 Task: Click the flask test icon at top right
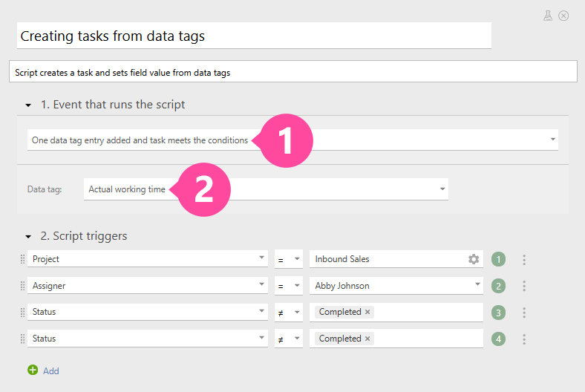[548, 15]
